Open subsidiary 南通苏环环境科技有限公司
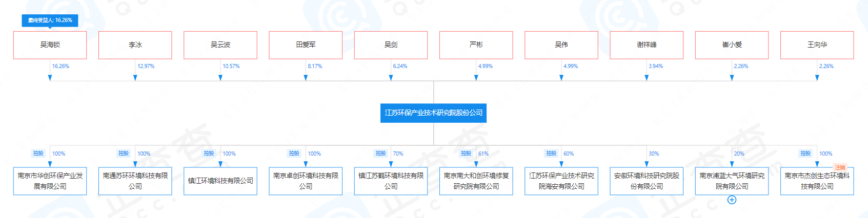 (x=135, y=181)
